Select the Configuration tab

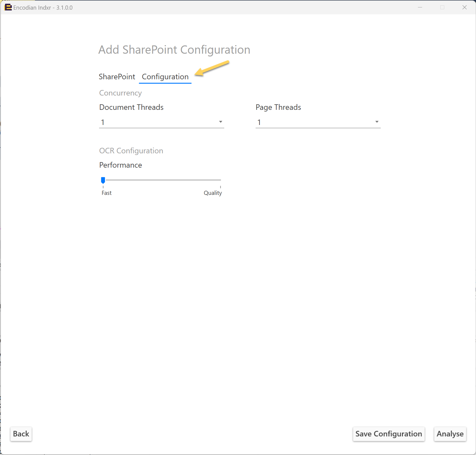pyautogui.click(x=165, y=77)
